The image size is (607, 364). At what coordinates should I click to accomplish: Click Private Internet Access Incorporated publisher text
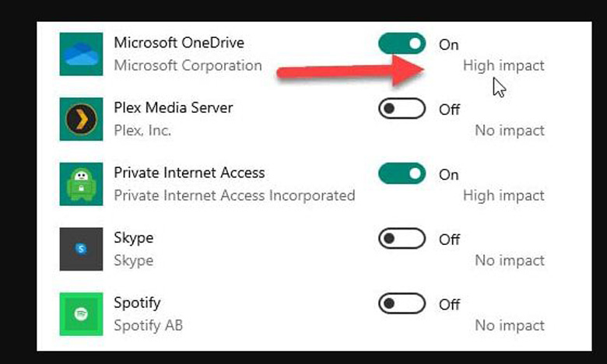(234, 195)
